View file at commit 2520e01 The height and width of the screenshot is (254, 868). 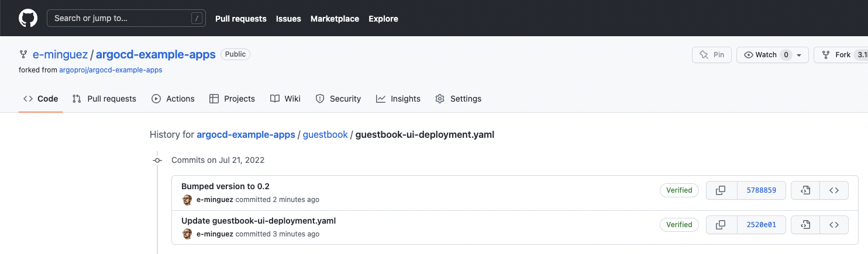click(x=805, y=225)
